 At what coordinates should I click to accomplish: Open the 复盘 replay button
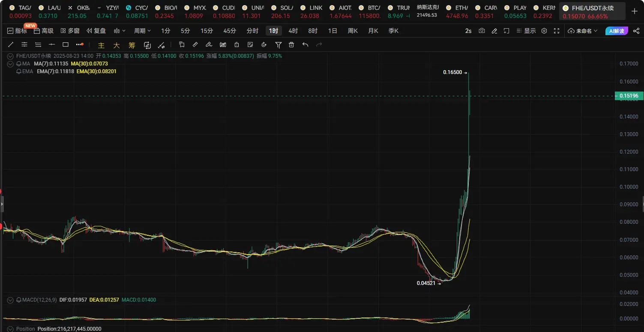pos(96,31)
